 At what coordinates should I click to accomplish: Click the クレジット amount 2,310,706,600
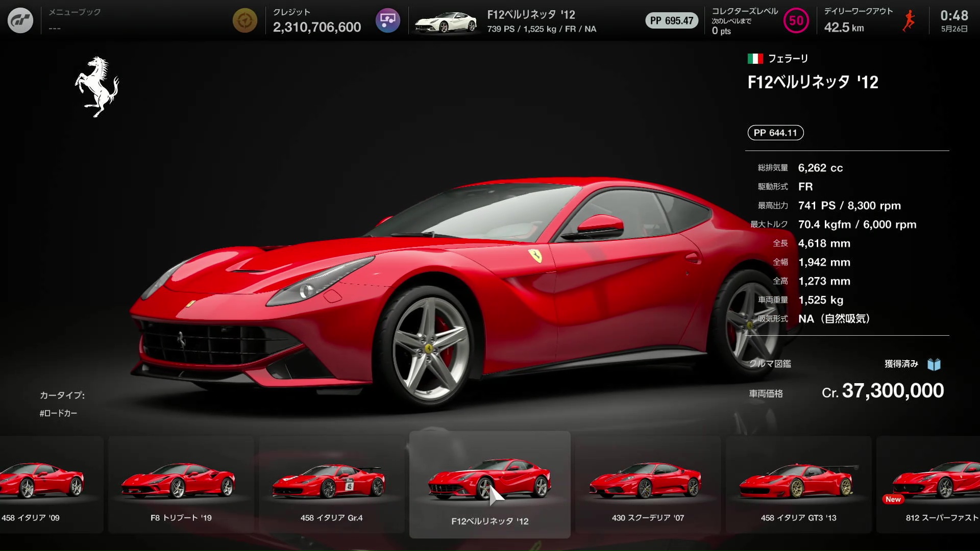[x=317, y=27]
